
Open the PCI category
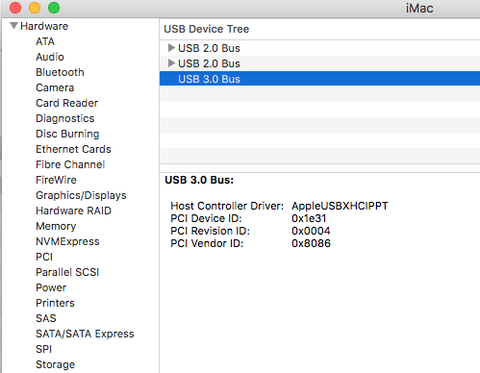click(44, 257)
